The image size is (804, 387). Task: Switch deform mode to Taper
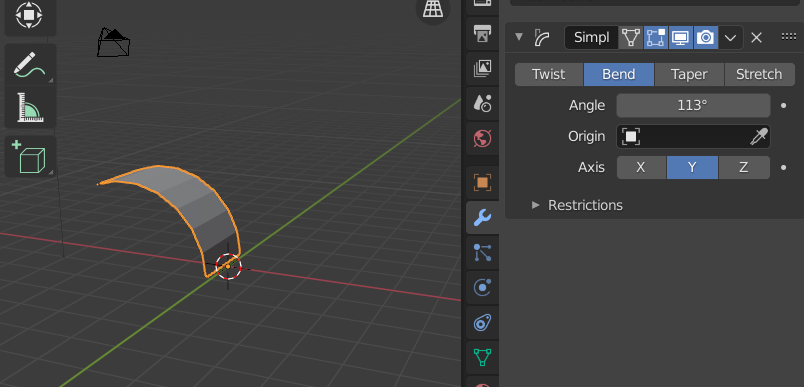click(689, 74)
